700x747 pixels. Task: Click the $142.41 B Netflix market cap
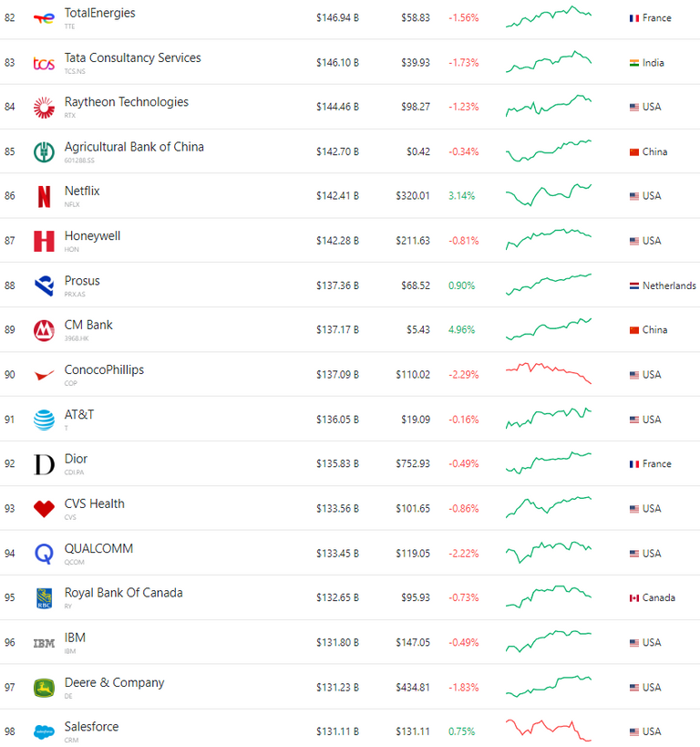[x=337, y=196]
